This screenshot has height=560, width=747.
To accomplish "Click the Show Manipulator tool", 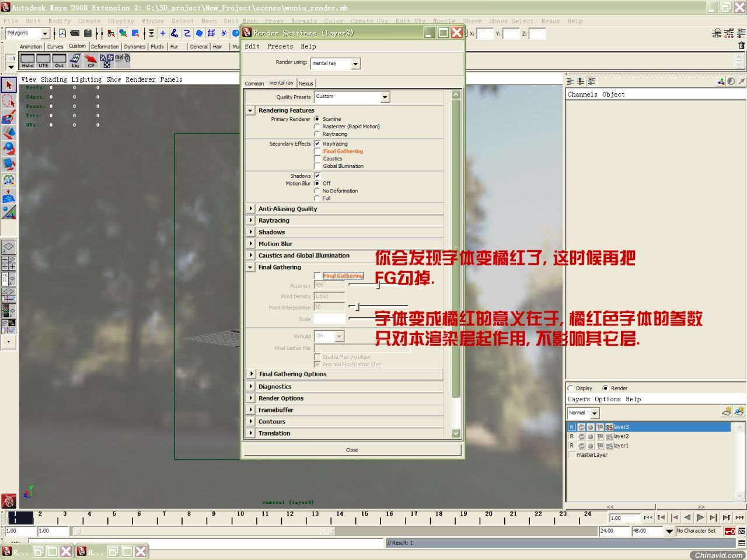I will (8, 212).
